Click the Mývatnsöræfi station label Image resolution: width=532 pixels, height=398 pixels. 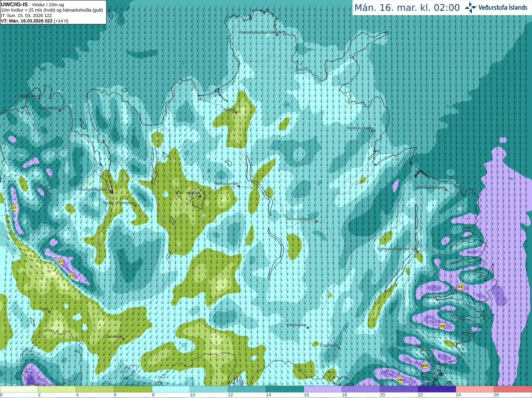[227, 184]
